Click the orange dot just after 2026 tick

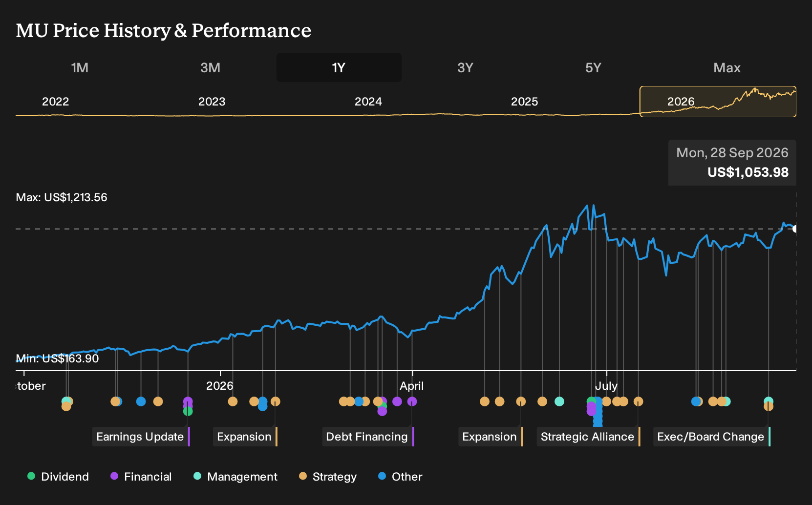coord(233,401)
